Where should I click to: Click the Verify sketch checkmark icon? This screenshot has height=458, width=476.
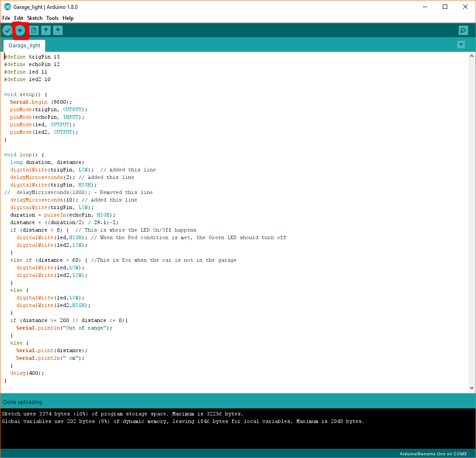click(8, 30)
